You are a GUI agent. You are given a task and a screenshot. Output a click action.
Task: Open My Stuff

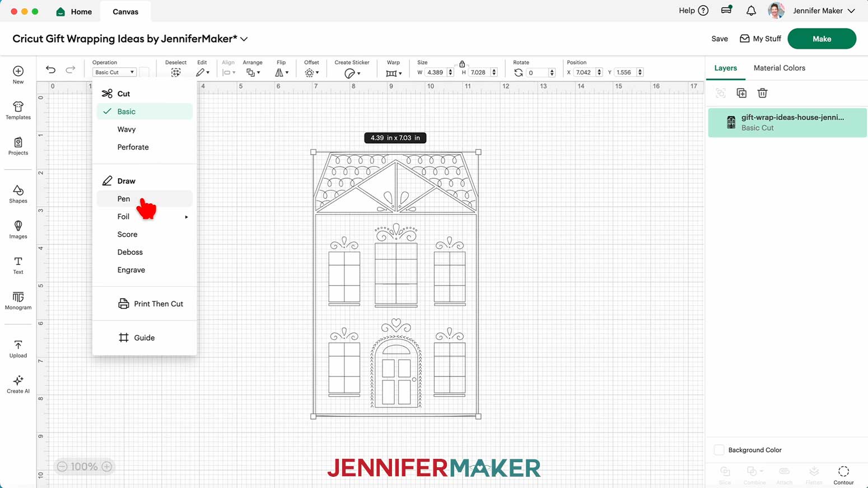pyautogui.click(x=760, y=39)
